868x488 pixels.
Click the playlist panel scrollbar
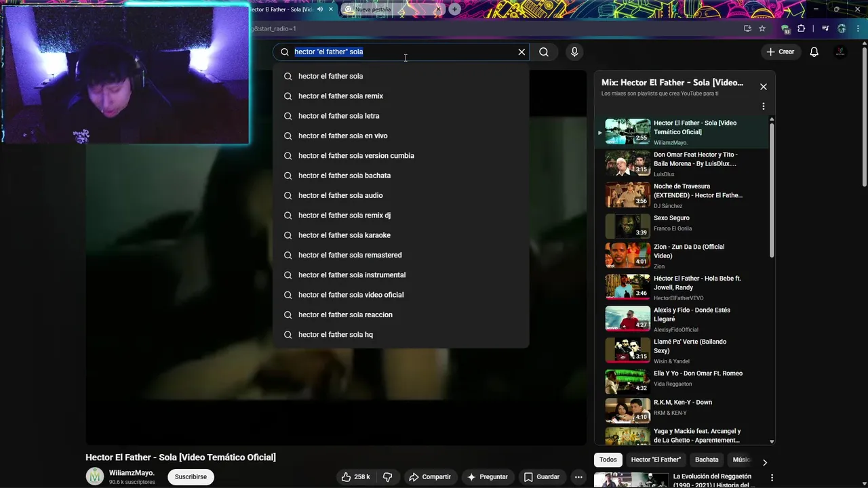coord(772,190)
